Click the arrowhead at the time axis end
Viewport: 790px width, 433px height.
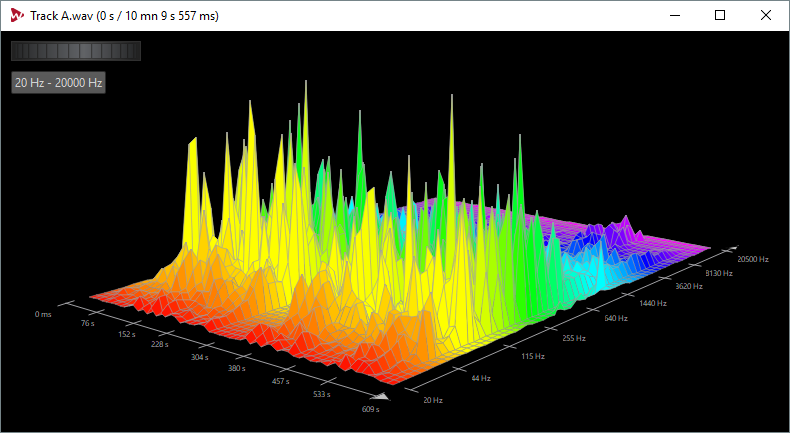tap(383, 396)
